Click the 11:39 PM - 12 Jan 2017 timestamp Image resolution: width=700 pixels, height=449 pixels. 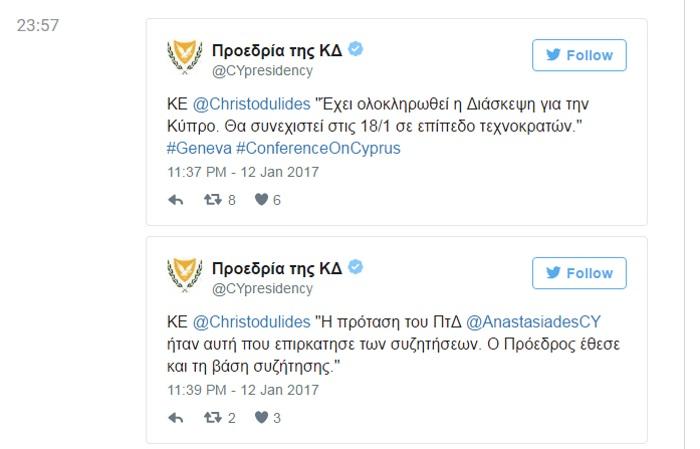[x=243, y=389]
